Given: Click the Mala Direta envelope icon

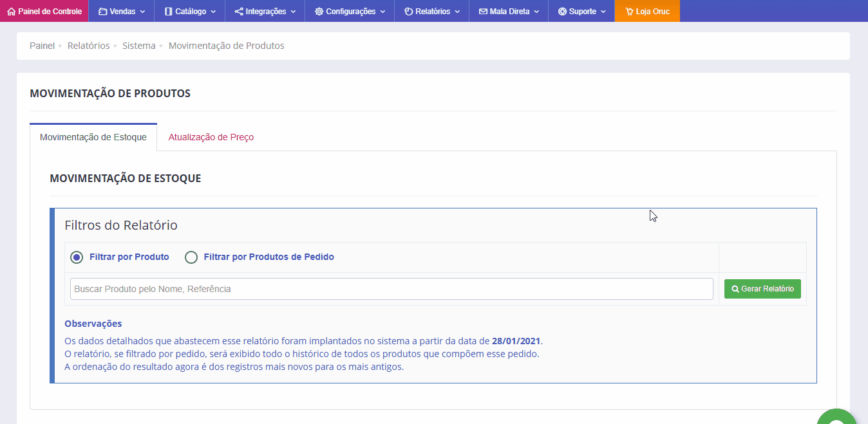Looking at the screenshot, I should tap(483, 12).
